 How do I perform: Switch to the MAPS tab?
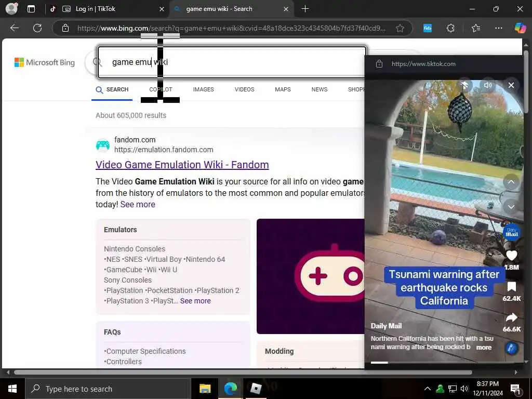coord(283,89)
